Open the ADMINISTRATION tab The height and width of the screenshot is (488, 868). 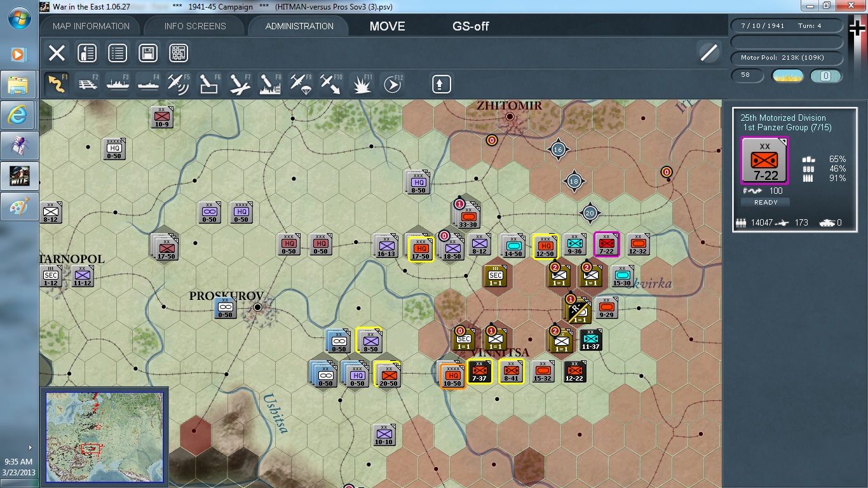(x=299, y=26)
